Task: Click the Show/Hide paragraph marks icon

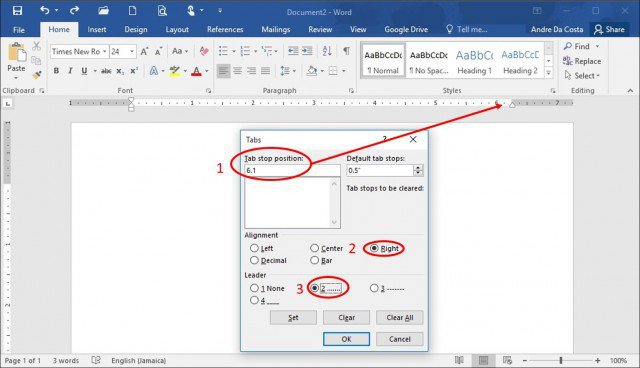Action: click(x=346, y=51)
